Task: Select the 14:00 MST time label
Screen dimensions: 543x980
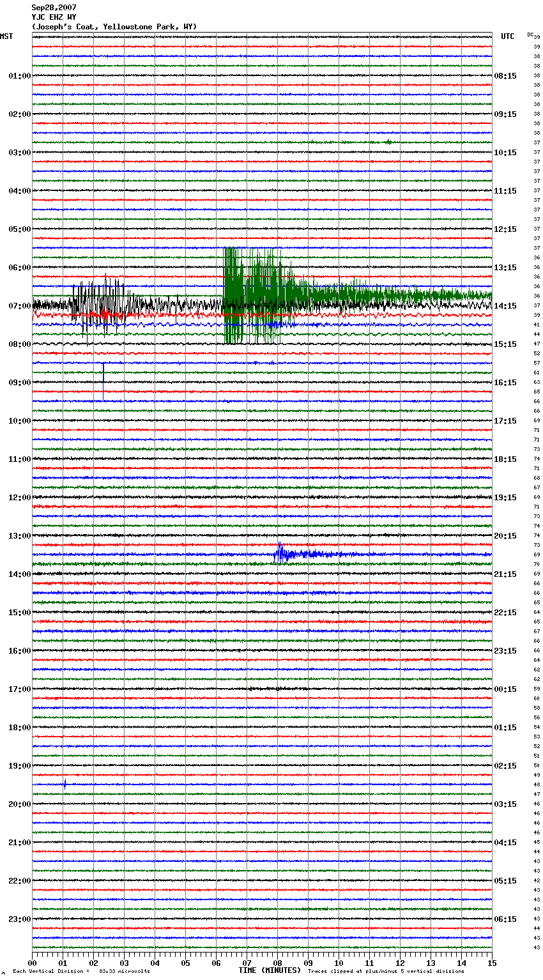Action: pos(20,574)
